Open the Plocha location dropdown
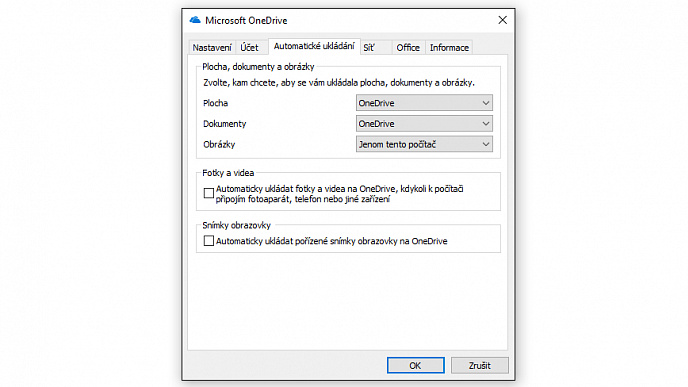The height and width of the screenshot is (387, 688). pyautogui.click(x=424, y=103)
